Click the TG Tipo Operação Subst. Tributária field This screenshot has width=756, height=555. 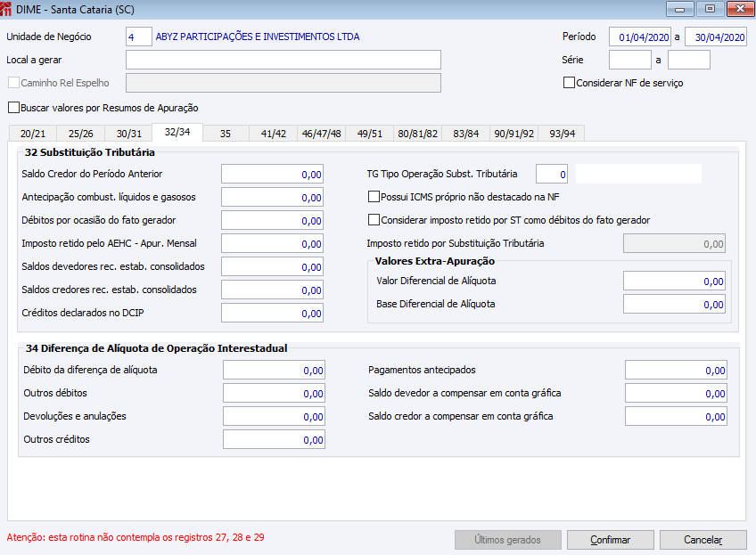pyautogui.click(x=552, y=174)
